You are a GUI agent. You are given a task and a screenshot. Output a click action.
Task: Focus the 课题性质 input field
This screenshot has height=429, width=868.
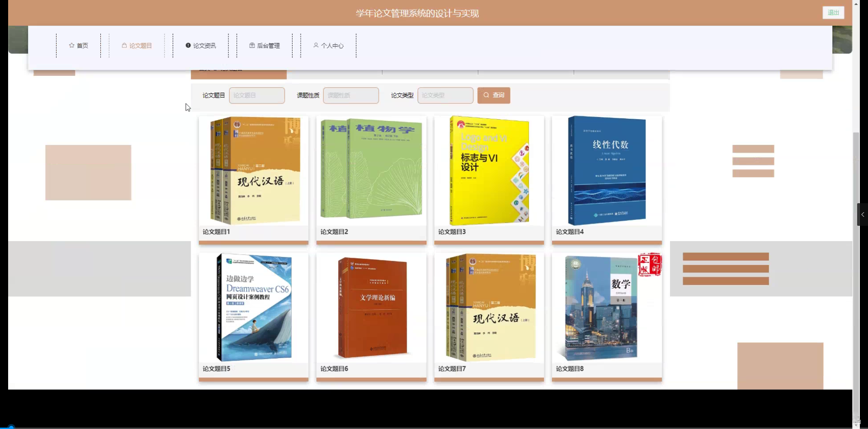(x=351, y=95)
